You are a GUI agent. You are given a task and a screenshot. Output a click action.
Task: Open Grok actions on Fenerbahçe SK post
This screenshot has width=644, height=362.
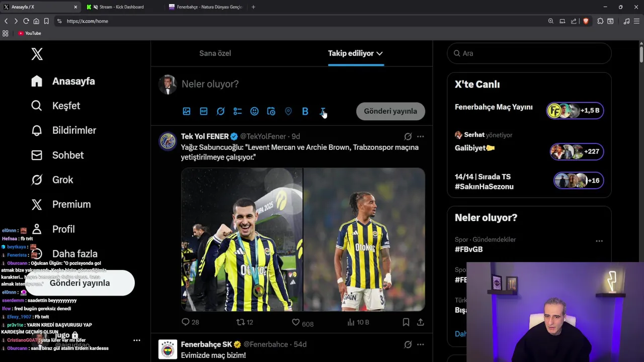click(408, 344)
